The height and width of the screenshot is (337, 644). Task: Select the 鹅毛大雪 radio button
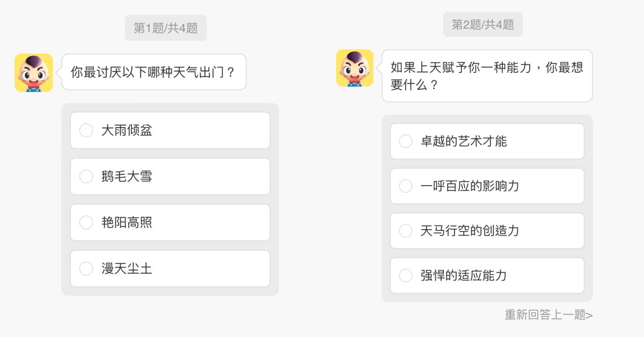(x=86, y=177)
